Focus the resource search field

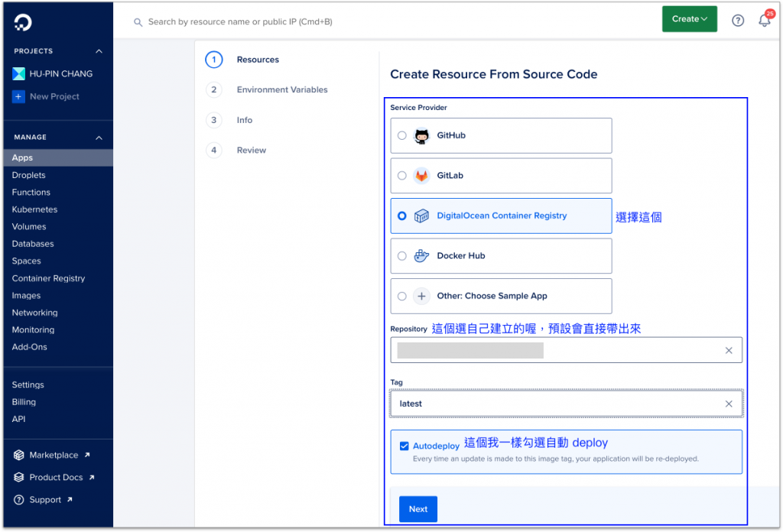click(240, 22)
